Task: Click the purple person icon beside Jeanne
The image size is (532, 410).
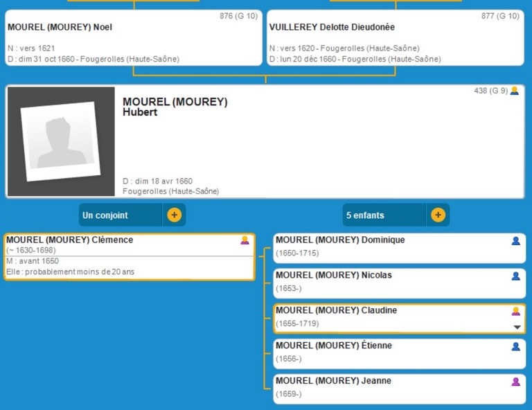Action: click(x=515, y=382)
